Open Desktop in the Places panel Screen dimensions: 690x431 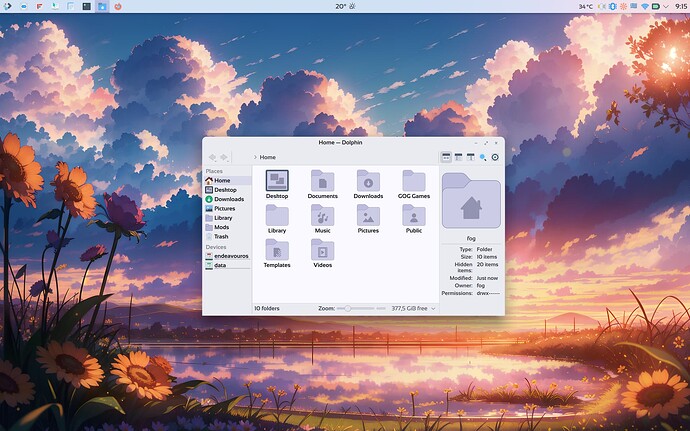[x=228, y=190]
